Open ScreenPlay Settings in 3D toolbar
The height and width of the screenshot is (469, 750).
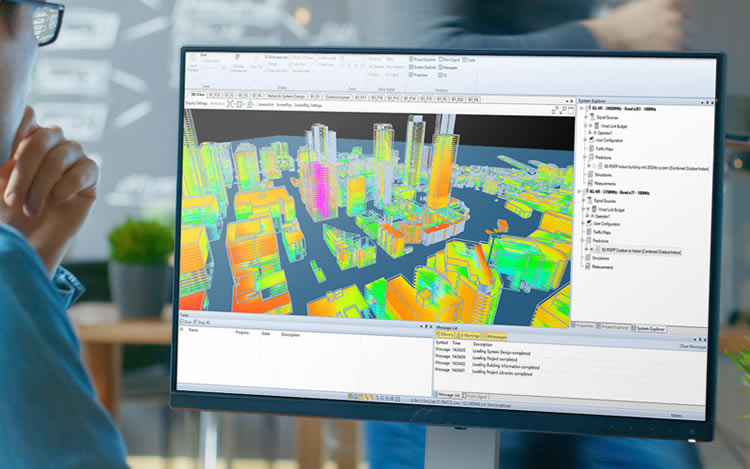308,105
